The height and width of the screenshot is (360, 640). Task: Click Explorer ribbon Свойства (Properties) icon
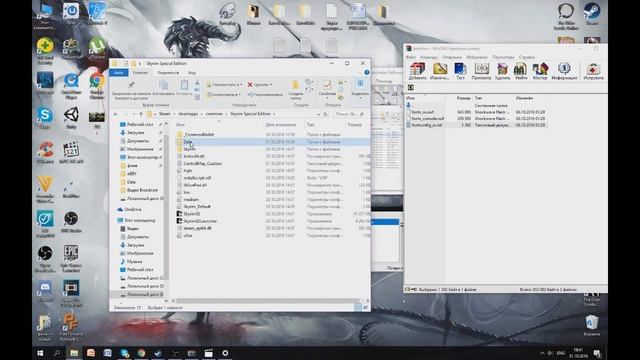point(327,85)
